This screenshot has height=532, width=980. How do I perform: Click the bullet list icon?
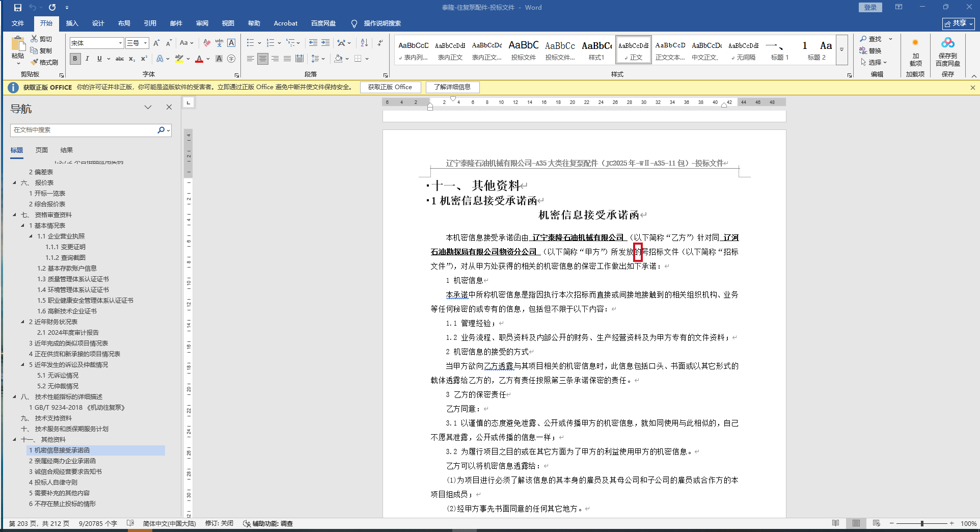click(251, 43)
